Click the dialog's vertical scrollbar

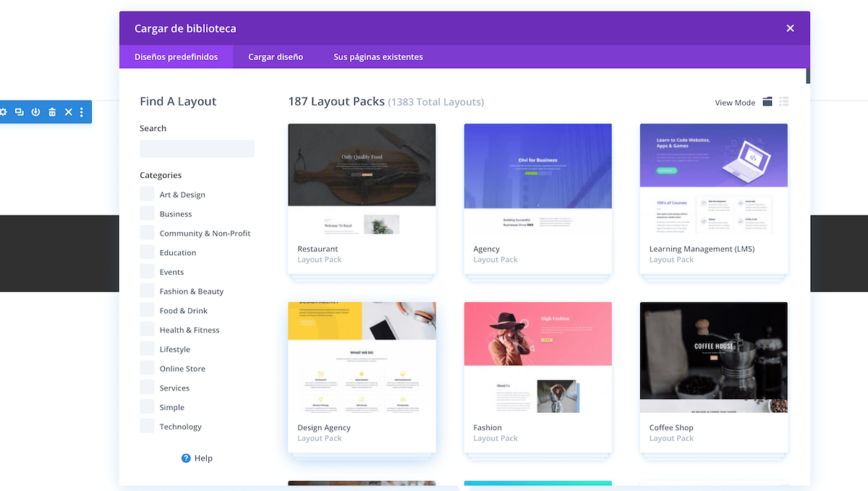click(x=807, y=76)
